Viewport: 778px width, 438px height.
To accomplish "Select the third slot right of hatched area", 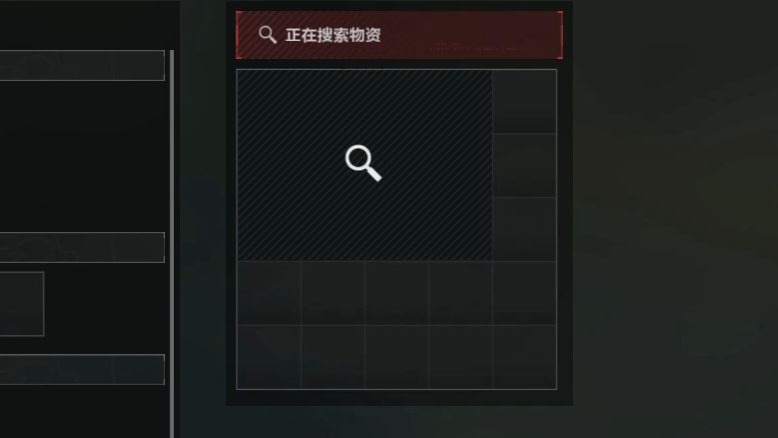I will coord(524,229).
